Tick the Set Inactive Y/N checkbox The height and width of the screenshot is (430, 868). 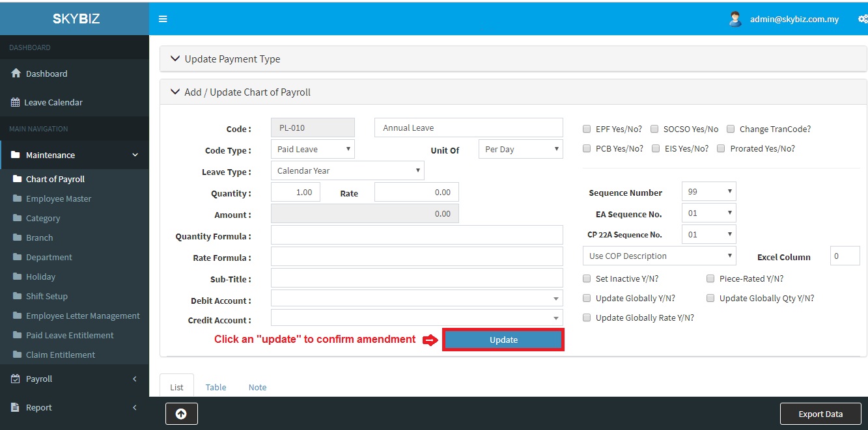click(587, 278)
